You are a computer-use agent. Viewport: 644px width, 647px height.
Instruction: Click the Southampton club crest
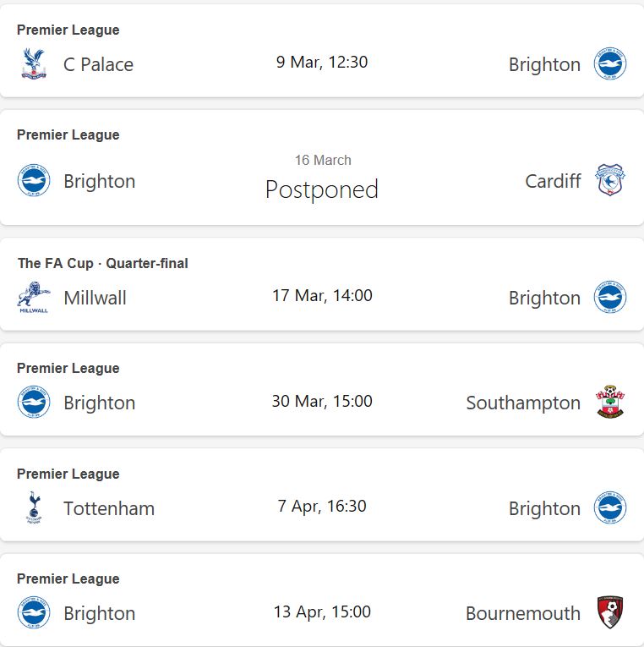click(x=609, y=403)
